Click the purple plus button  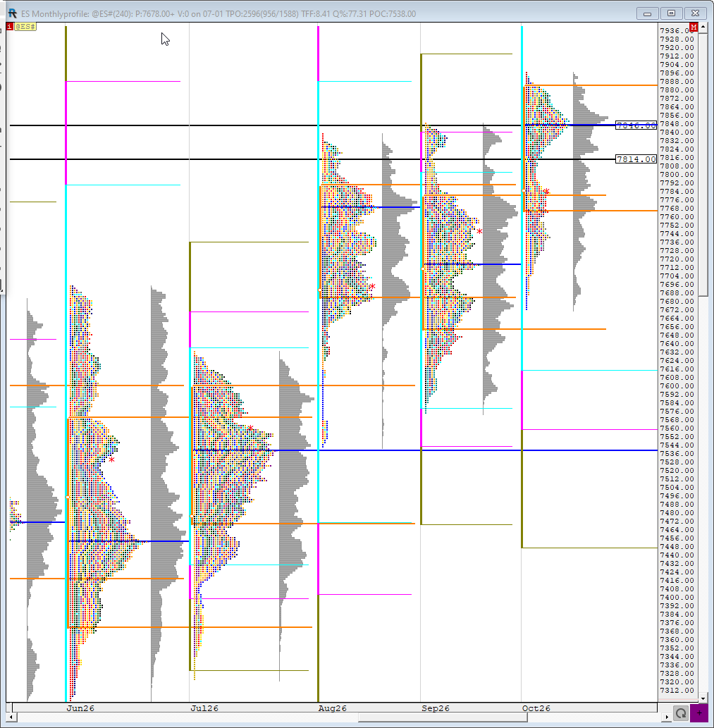click(x=699, y=712)
